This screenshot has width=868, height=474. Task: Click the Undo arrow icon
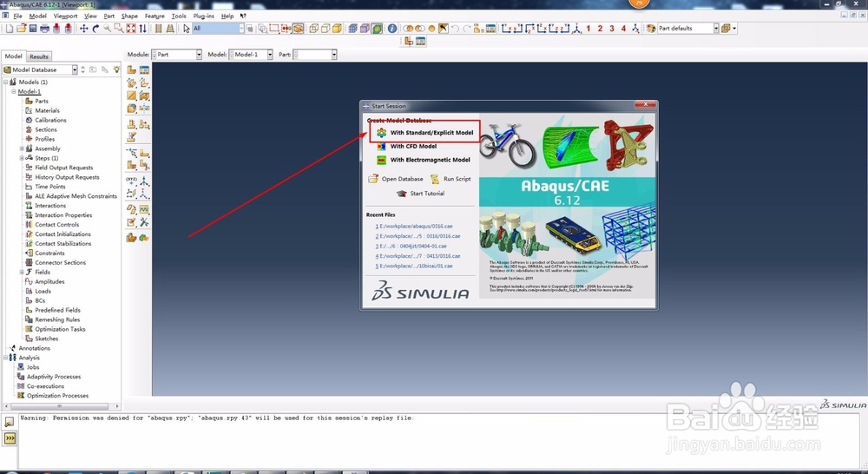455,29
